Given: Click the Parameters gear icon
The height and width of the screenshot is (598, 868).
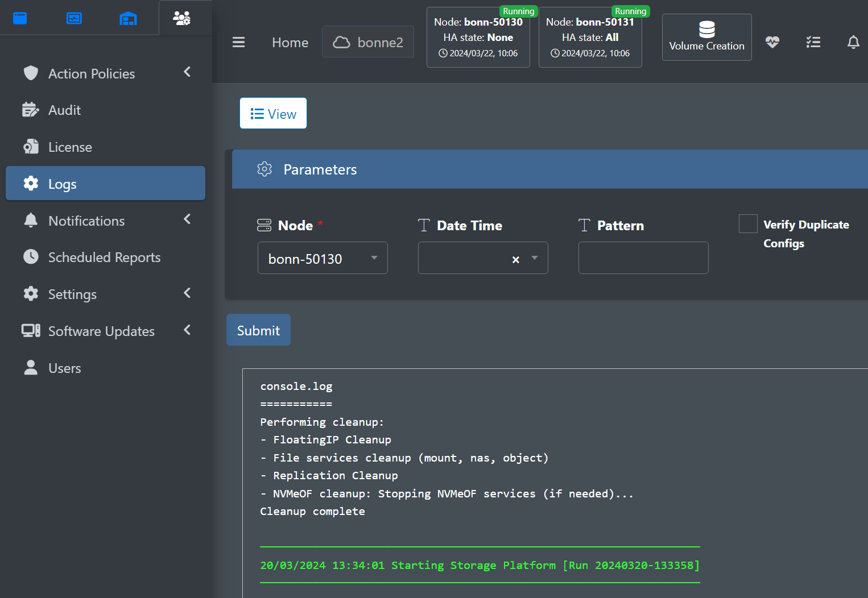Looking at the screenshot, I should click(264, 169).
